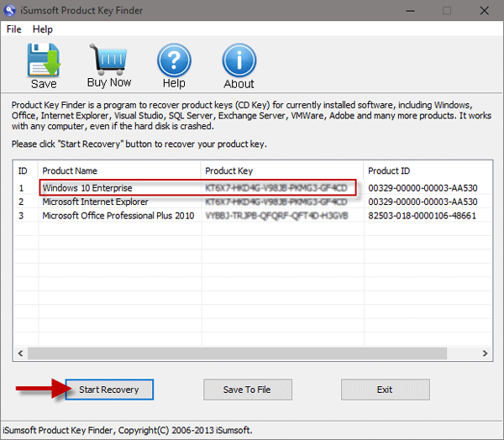Image resolution: width=504 pixels, height=440 pixels.
Task: Open the File menu
Action: pos(13,29)
